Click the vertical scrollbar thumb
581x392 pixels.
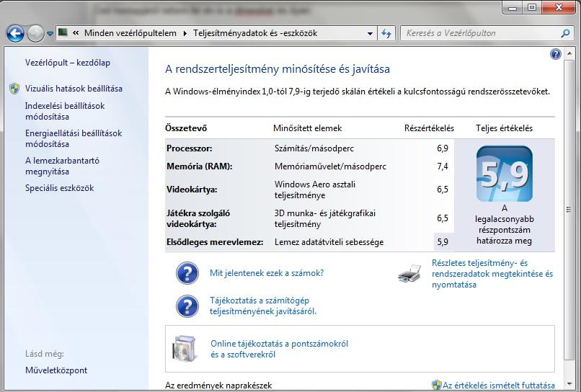click(569, 210)
